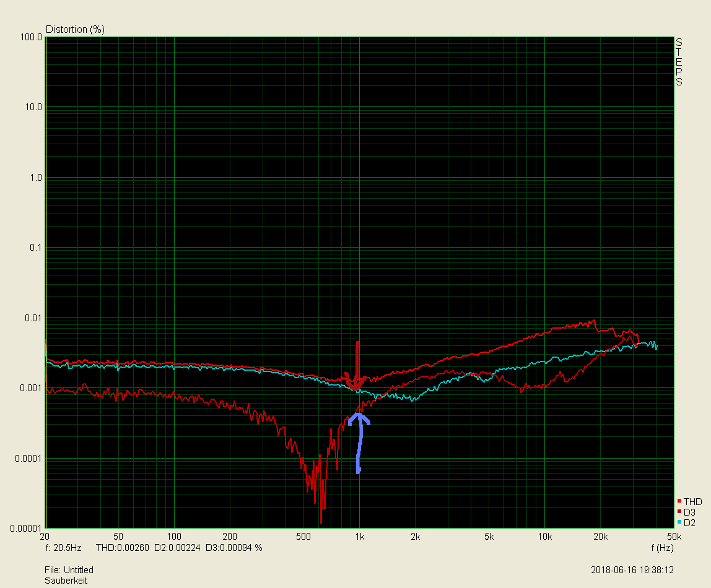
Task: Click the 0.00001 y-axis tick label
Action: pos(26,528)
